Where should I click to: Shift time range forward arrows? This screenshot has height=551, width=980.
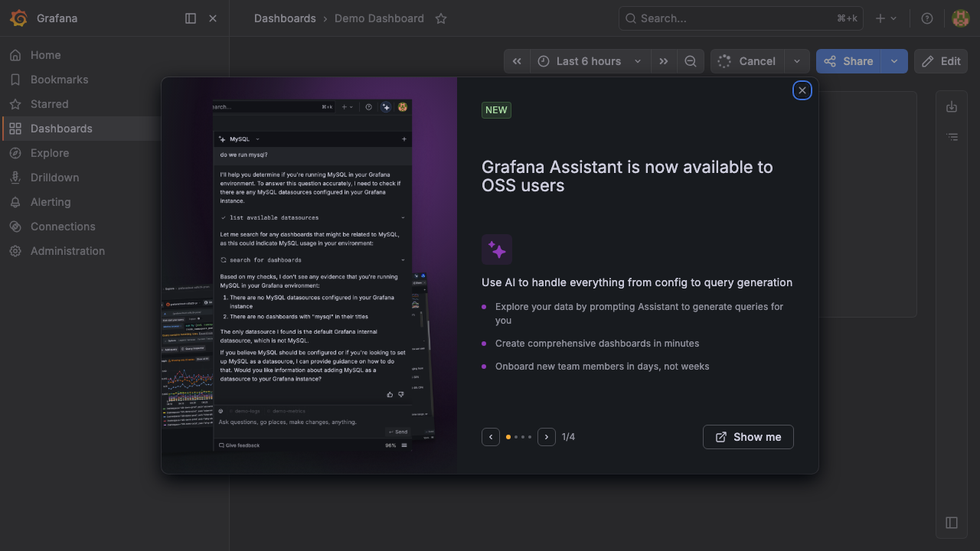664,61
